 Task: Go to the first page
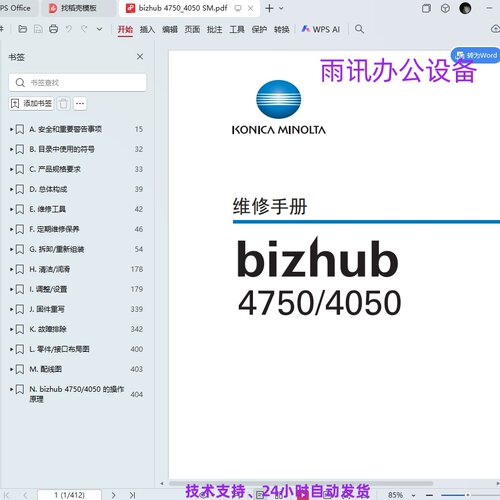(x=7, y=495)
